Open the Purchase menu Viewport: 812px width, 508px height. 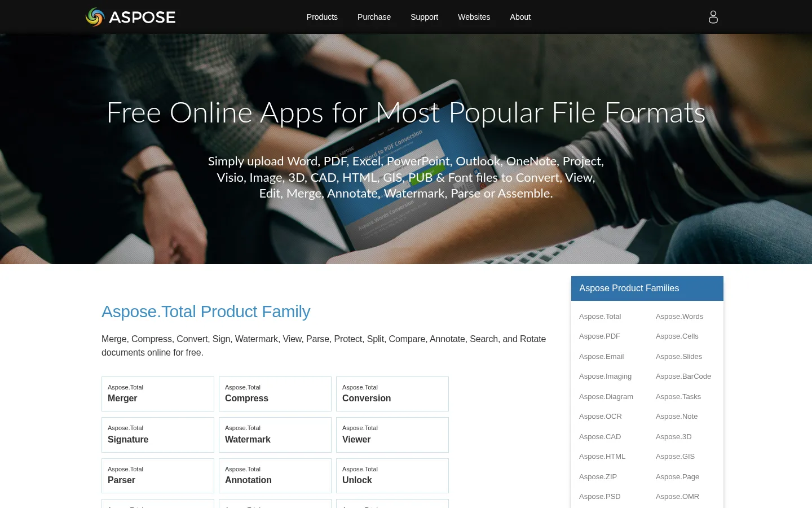coord(374,17)
